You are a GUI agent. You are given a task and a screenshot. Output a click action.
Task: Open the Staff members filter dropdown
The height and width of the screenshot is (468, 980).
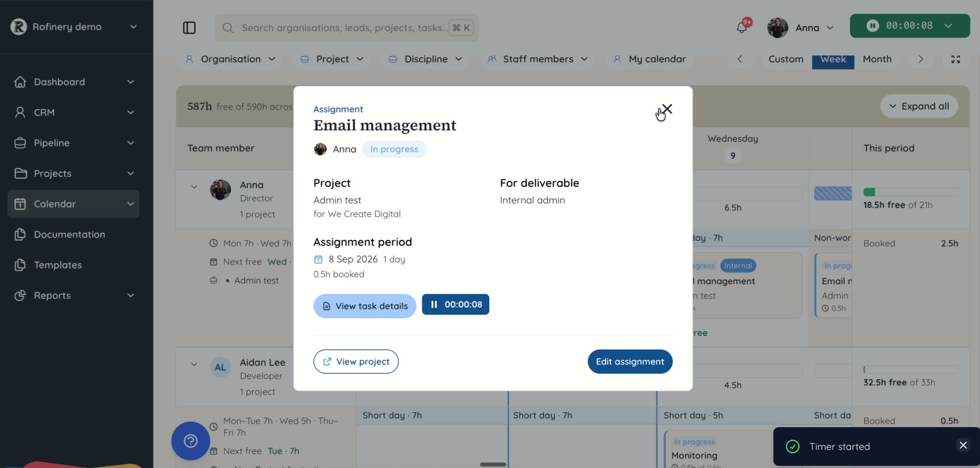(538, 59)
